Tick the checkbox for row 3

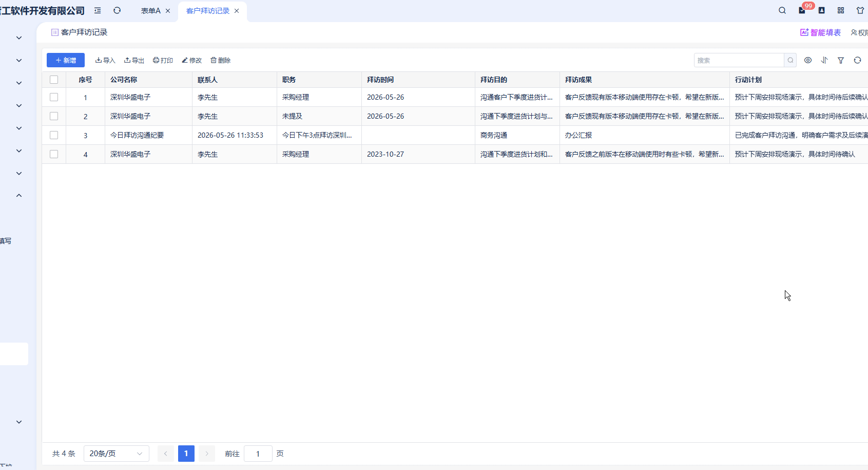pos(54,135)
